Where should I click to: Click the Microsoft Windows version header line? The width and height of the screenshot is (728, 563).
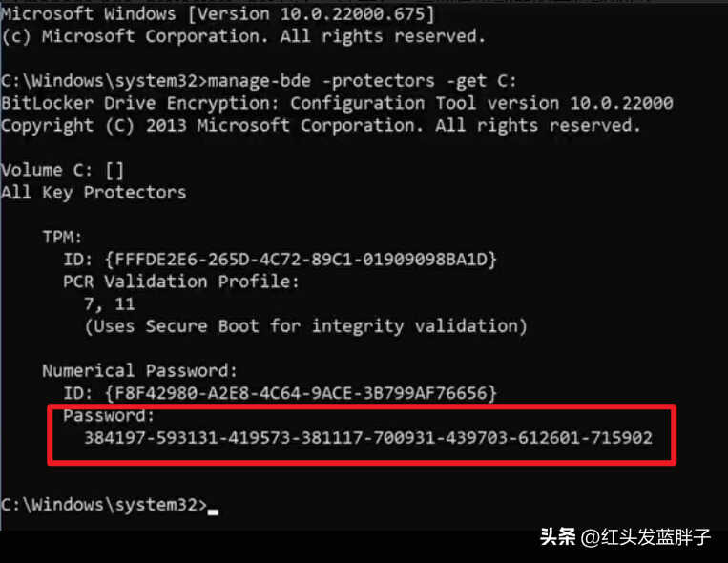pyautogui.click(x=218, y=14)
